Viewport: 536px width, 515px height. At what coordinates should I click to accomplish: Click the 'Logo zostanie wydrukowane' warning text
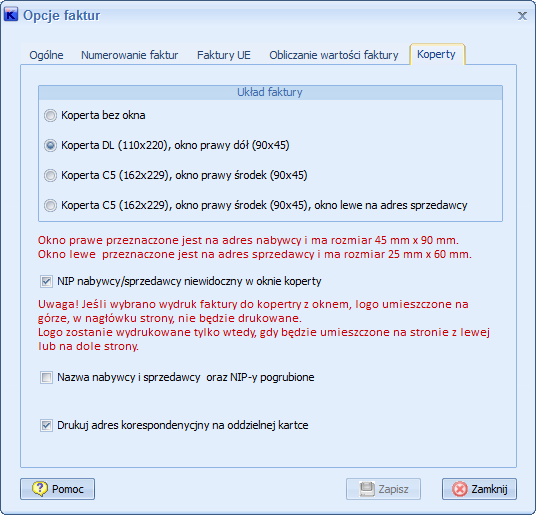coord(264,339)
